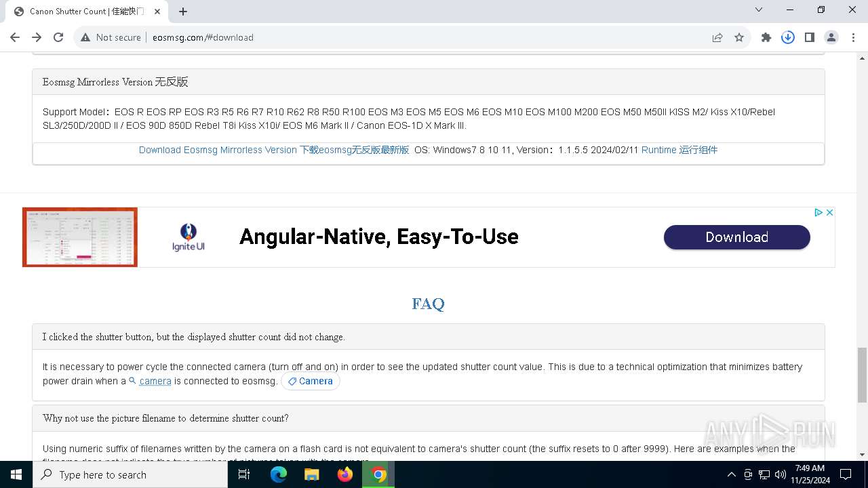This screenshot has height=488, width=868.
Task: Click the Ignite UI logo
Action: pyautogui.click(x=189, y=237)
